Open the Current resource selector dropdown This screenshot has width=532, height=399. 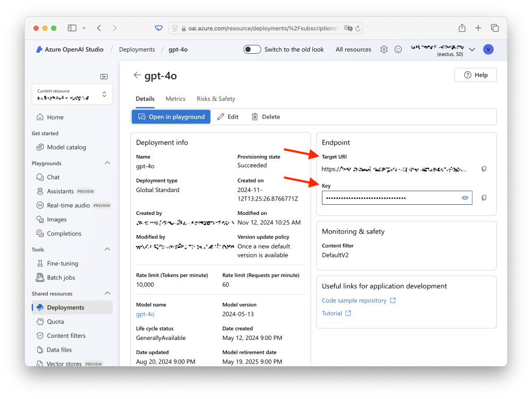[72, 94]
